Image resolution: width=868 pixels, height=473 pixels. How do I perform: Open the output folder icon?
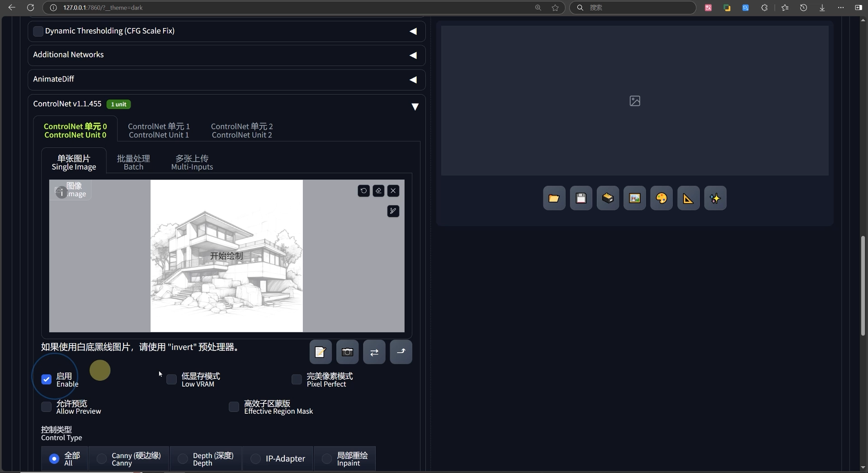[x=554, y=198]
